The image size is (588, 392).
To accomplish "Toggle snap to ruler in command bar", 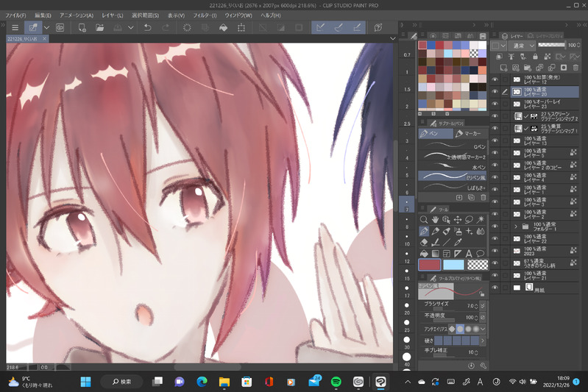I will point(320,28).
